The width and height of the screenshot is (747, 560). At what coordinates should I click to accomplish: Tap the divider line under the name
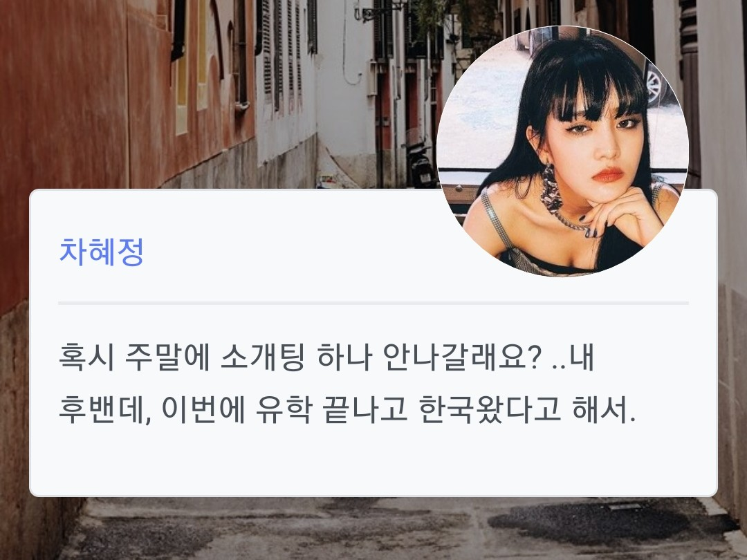(x=373, y=303)
